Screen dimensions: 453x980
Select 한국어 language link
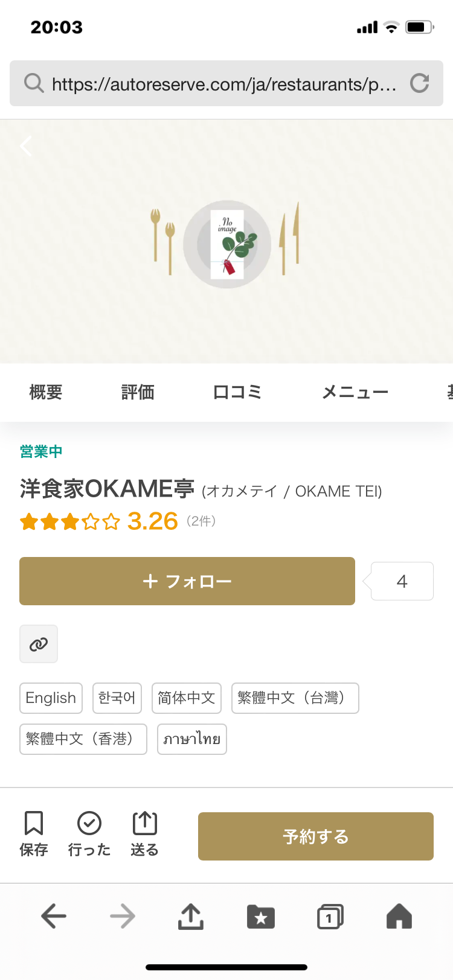coord(117,698)
